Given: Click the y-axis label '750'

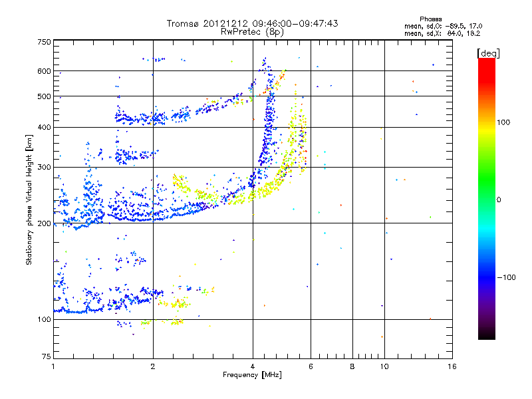Looking at the screenshot, I should [44, 42].
